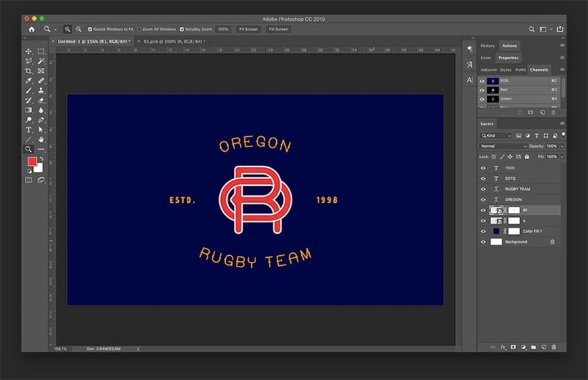Select the Crop tool

(x=28, y=70)
